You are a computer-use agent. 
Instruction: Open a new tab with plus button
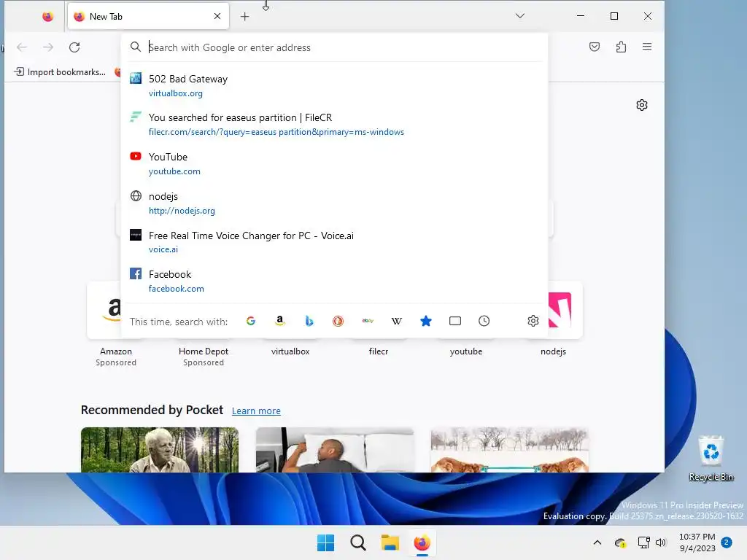[x=244, y=17]
